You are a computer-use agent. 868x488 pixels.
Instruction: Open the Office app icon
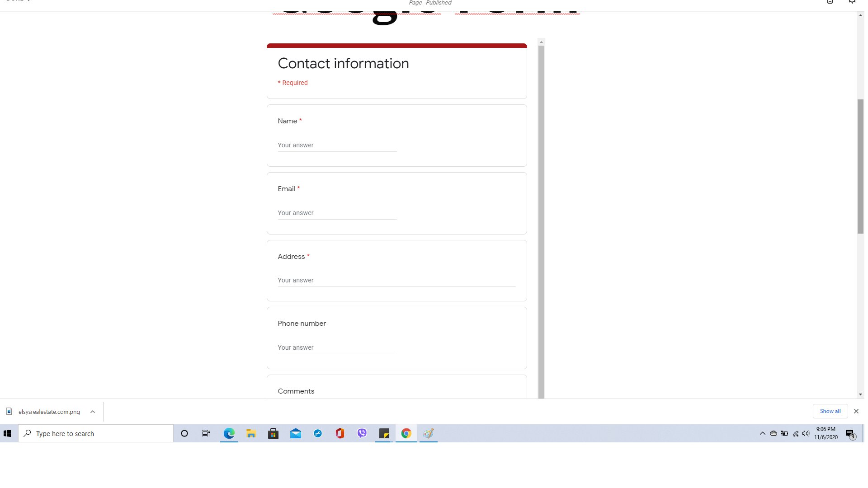tap(340, 434)
